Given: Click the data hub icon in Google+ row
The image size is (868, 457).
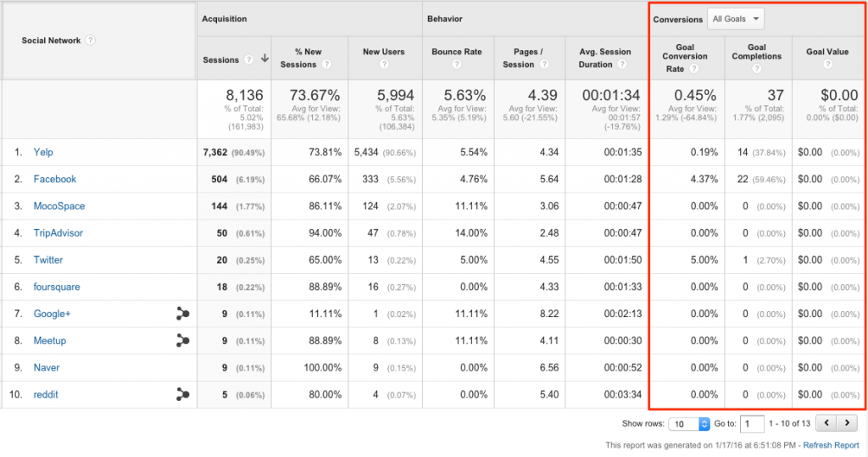Looking at the screenshot, I should [x=182, y=314].
